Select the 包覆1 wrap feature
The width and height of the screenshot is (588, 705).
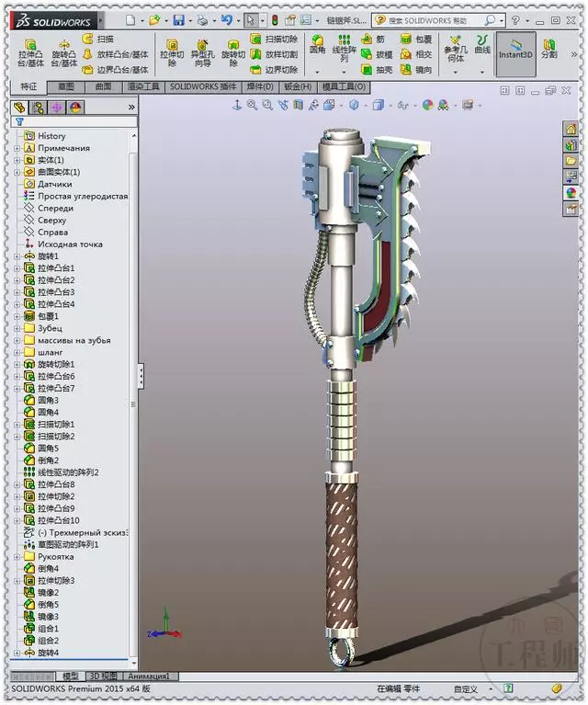[41, 316]
